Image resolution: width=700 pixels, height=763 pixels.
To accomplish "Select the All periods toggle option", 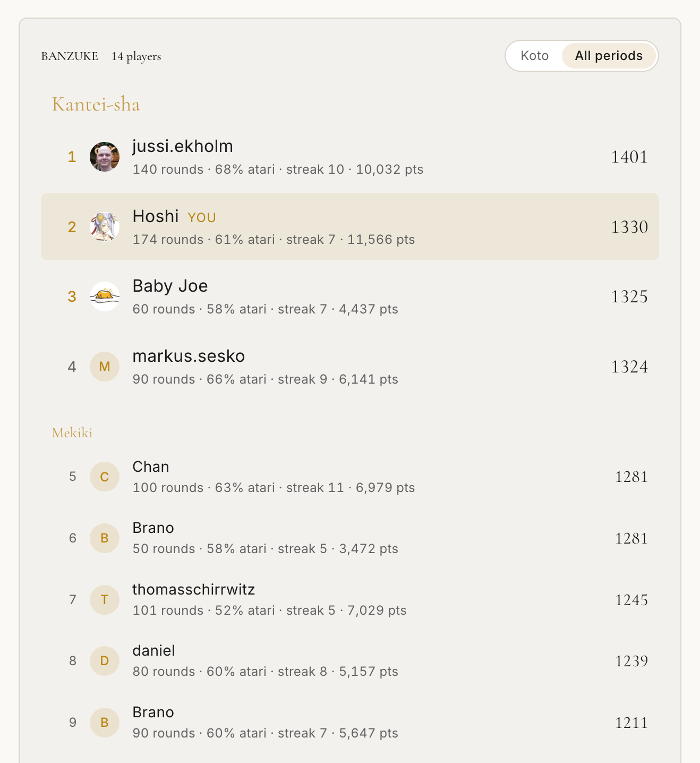I will point(609,56).
